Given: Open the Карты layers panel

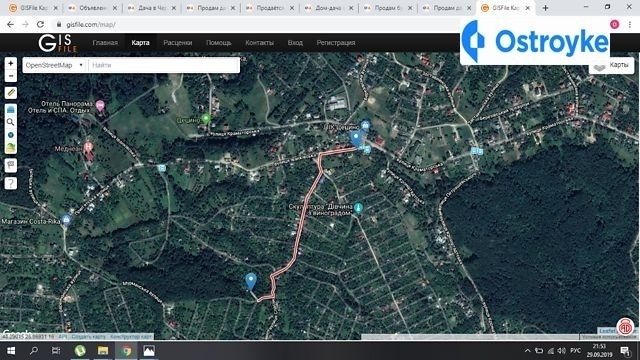Looking at the screenshot, I should pos(611,65).
